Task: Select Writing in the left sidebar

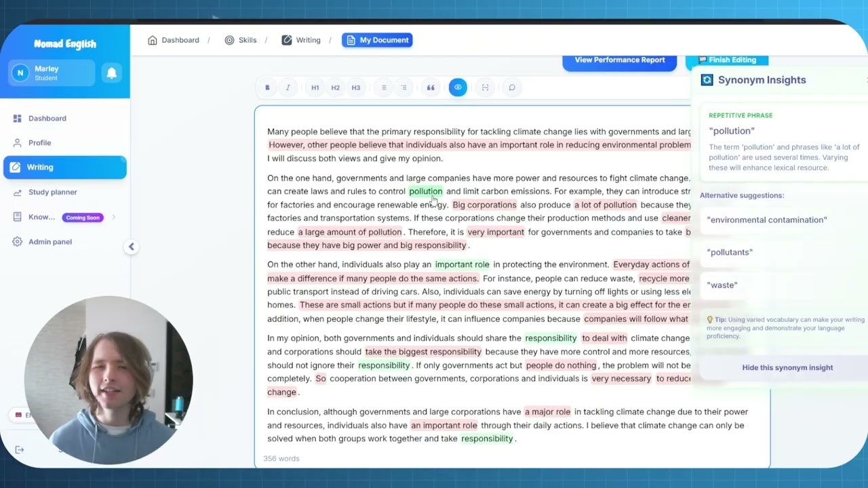Action: 65,167
